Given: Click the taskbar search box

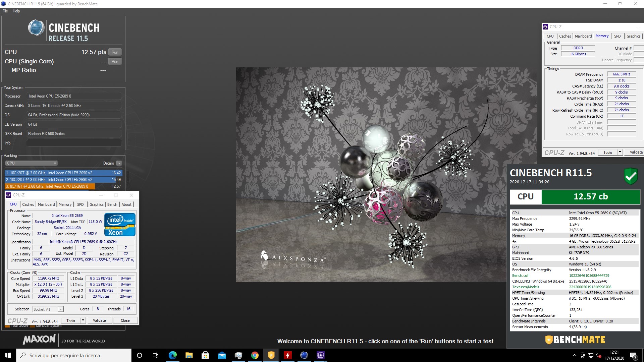Looking at the screenshot, I should point(74,355).
